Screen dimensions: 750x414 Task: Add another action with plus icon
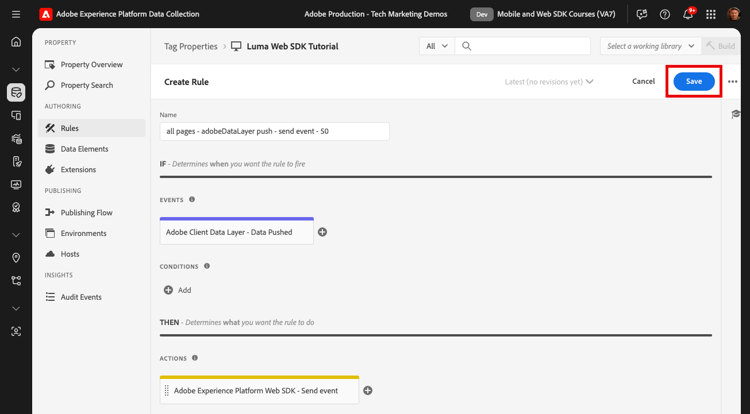tap(368, 390)
